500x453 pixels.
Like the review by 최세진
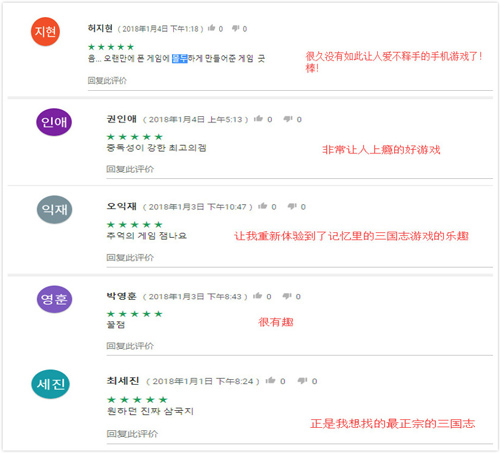click(x=270, y=381)
